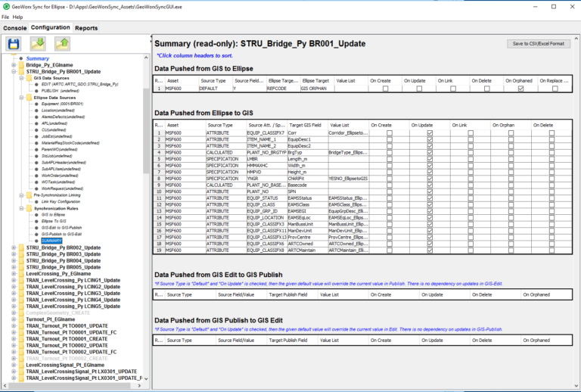Collapse the Ellipse Data Sources node
This screenshot has height=392, width=581.
pos(20,97)
